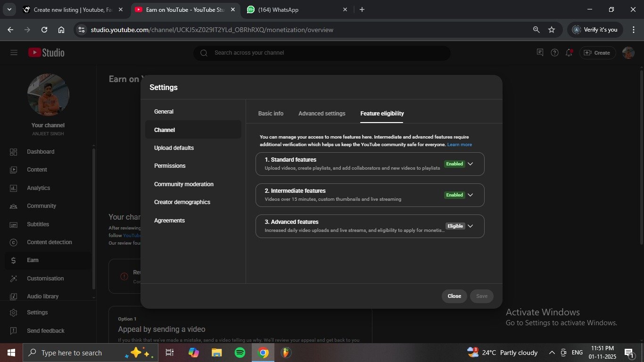Open the help question mark icon
This screenshot has height=362, width=644.
coord(555,53)
